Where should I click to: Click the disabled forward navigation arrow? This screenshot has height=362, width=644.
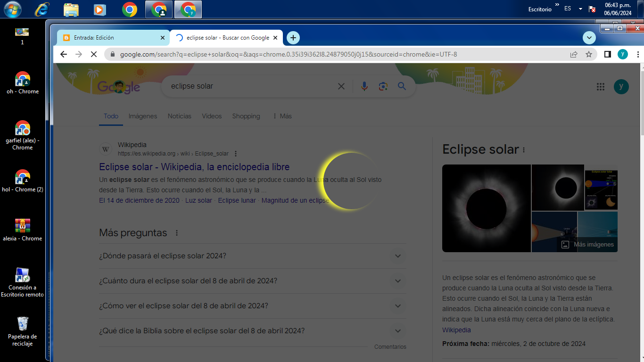(79, 54)
